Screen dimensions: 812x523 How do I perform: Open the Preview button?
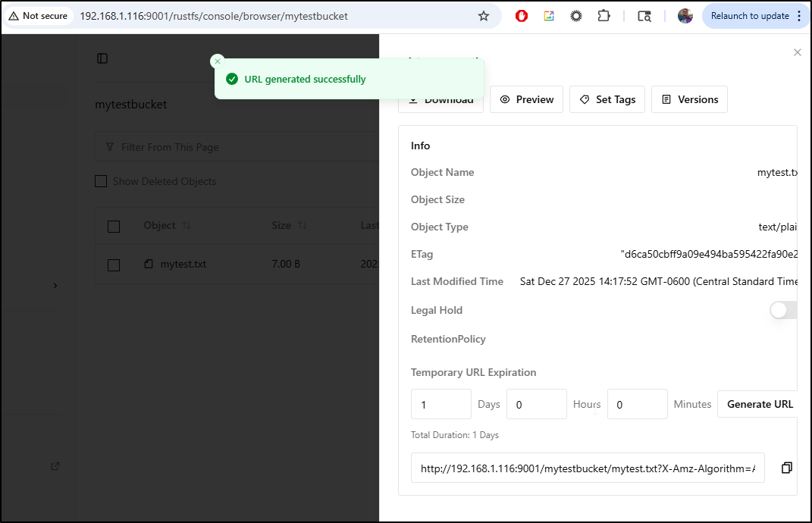(x=526, y=99)
